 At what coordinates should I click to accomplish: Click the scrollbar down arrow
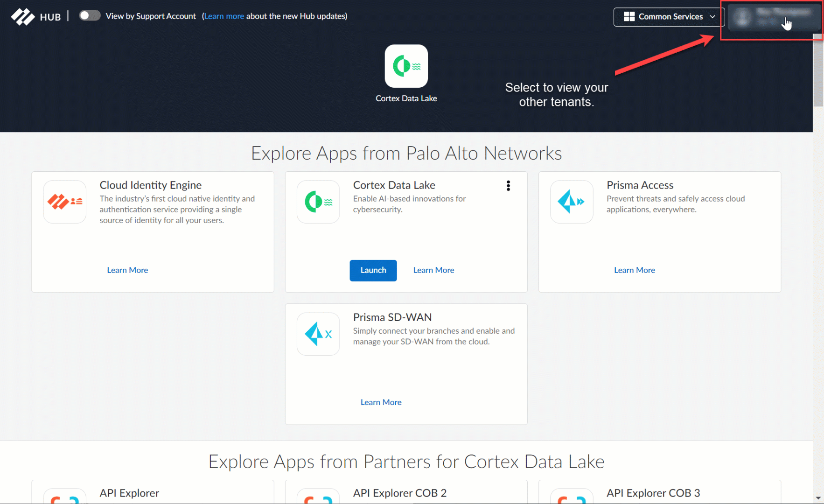click(818, 498)
